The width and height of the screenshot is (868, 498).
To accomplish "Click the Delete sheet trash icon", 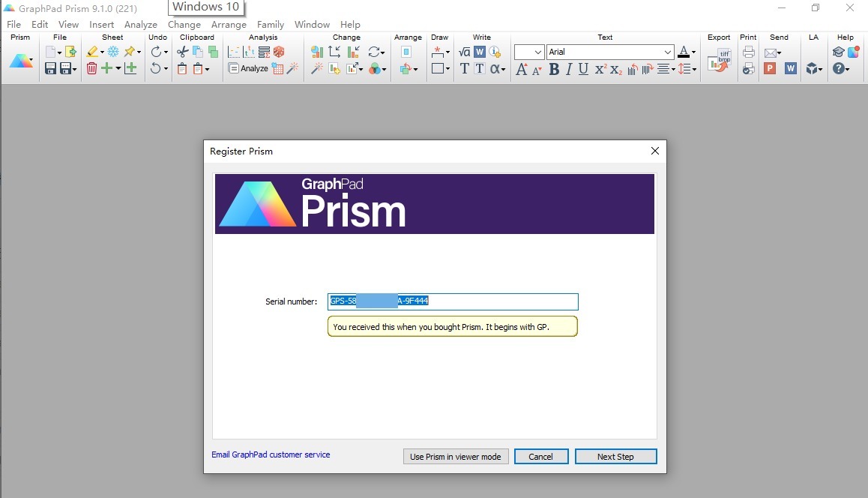I will (92, 68).
